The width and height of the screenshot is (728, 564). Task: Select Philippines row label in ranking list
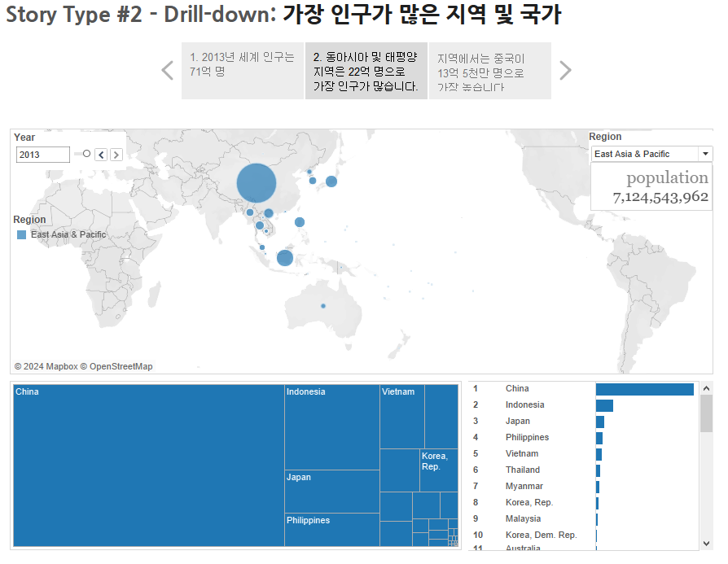[527, 437]
